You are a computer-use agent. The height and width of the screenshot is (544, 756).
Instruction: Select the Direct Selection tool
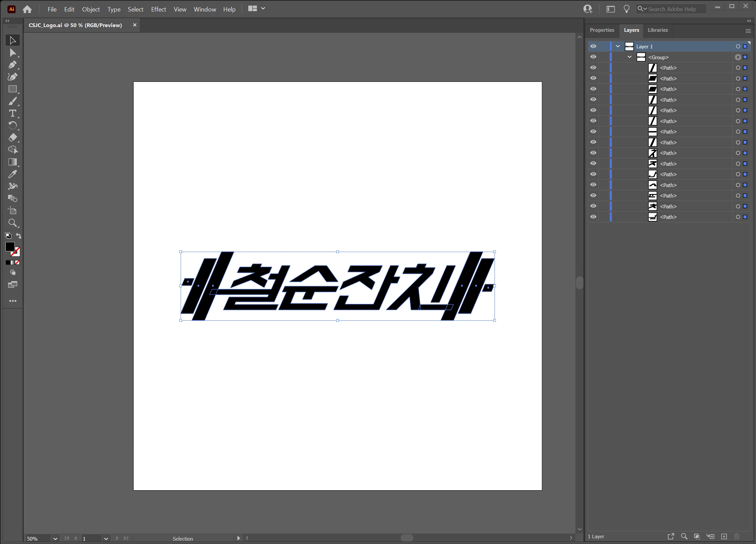[13, 52]
